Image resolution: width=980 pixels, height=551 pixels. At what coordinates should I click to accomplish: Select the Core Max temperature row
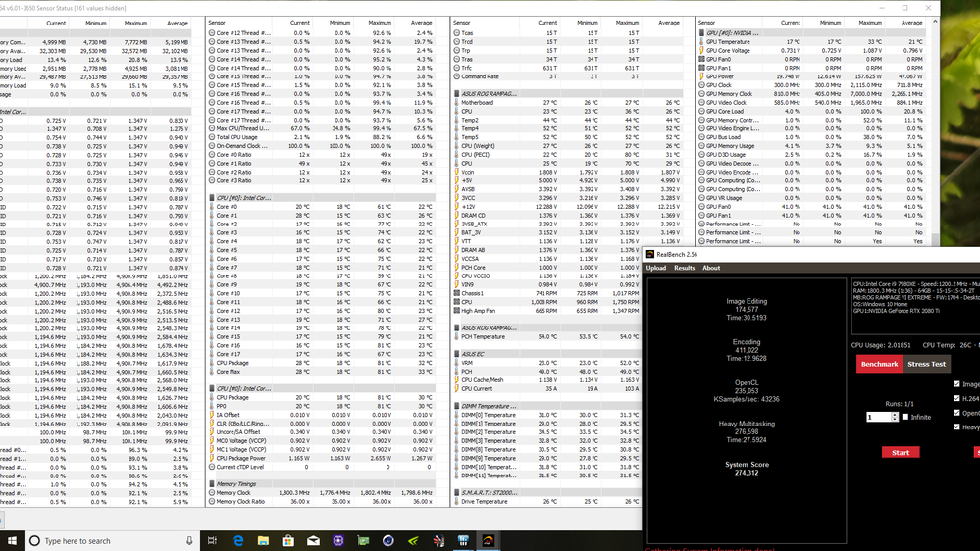click(321, 372)
